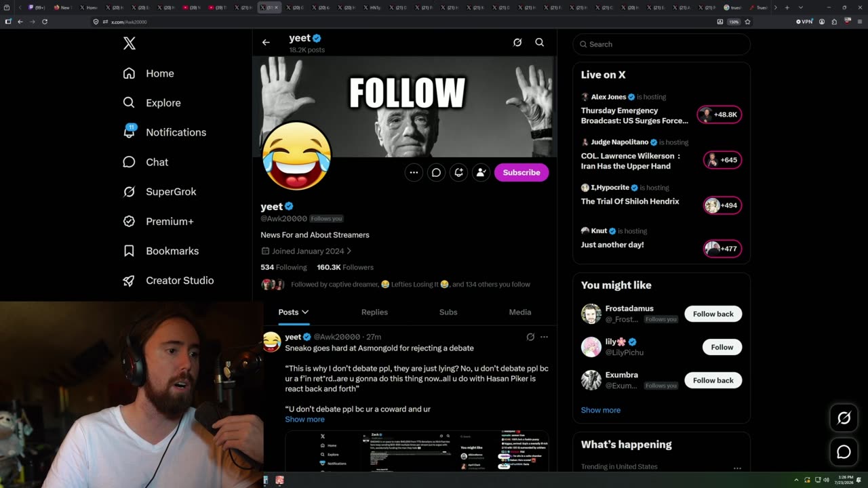The height and width of the screenshot is (488, 868).
Task: Click Show more on the Sneako post
Action: 304,420
